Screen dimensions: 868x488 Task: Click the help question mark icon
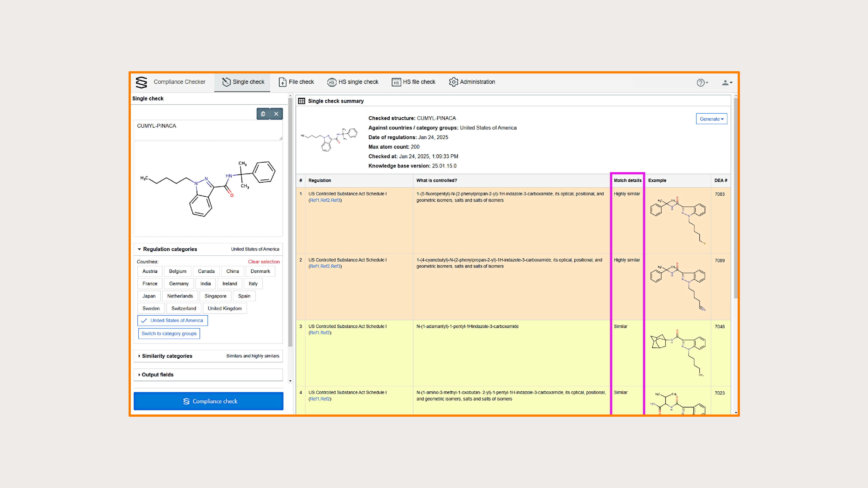pyautogui.click(x=702, y=82)
